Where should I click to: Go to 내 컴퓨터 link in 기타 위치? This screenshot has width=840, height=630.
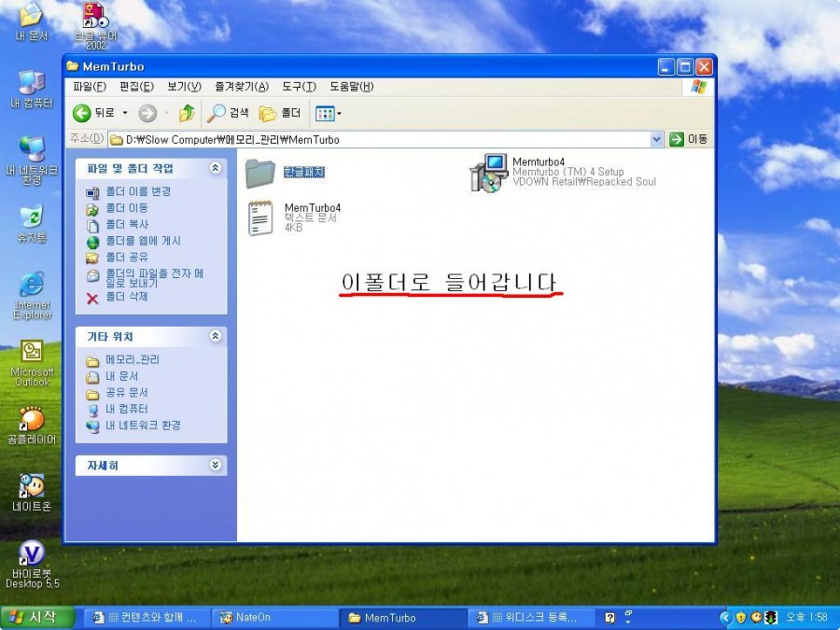tap(126, 409)
